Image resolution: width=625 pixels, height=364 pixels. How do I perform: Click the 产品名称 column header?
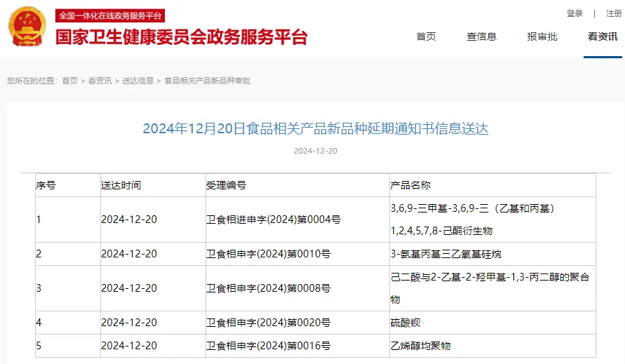410,185
